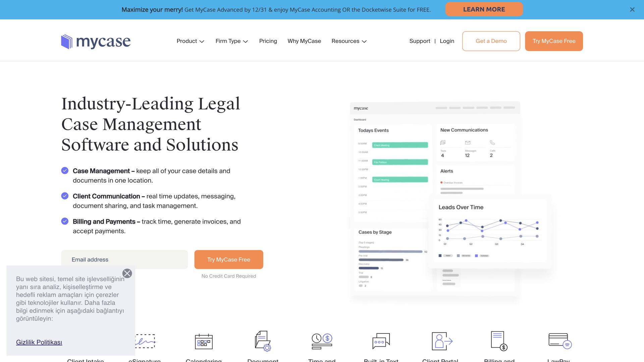Click the Client Portal icon
The height and width of the screenshot is (362, 644).
pos(442,341)
